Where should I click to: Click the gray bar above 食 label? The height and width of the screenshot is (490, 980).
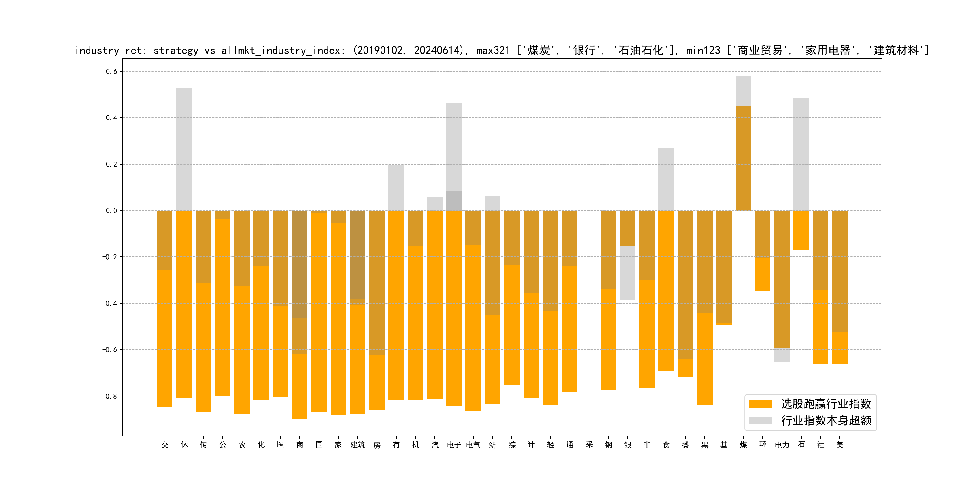pos(666,179)
